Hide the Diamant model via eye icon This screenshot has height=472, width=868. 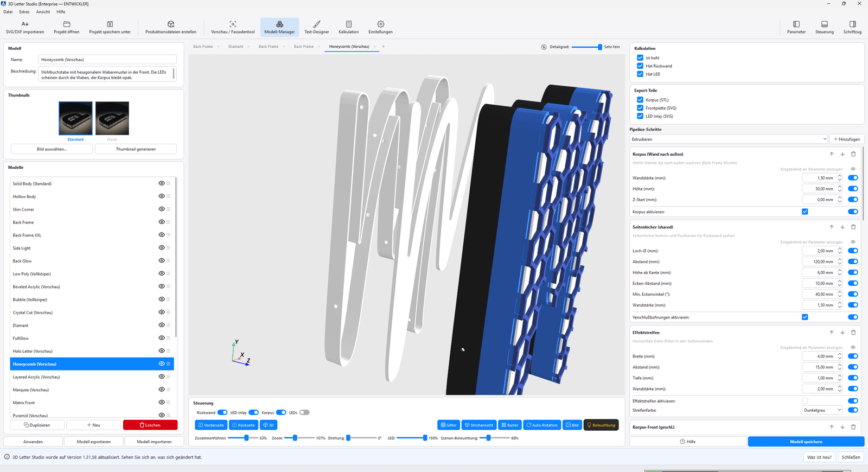coord(162,325)
